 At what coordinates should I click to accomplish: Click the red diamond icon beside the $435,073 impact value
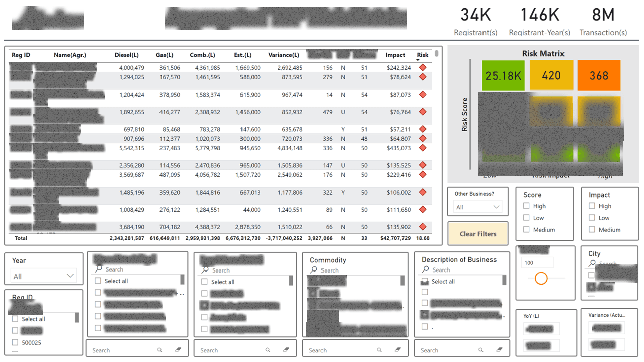422,148
